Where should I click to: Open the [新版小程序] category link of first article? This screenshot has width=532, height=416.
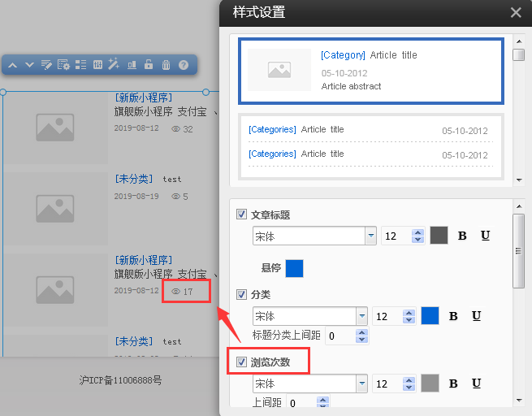pyautogui.click(x=143, y=97)
